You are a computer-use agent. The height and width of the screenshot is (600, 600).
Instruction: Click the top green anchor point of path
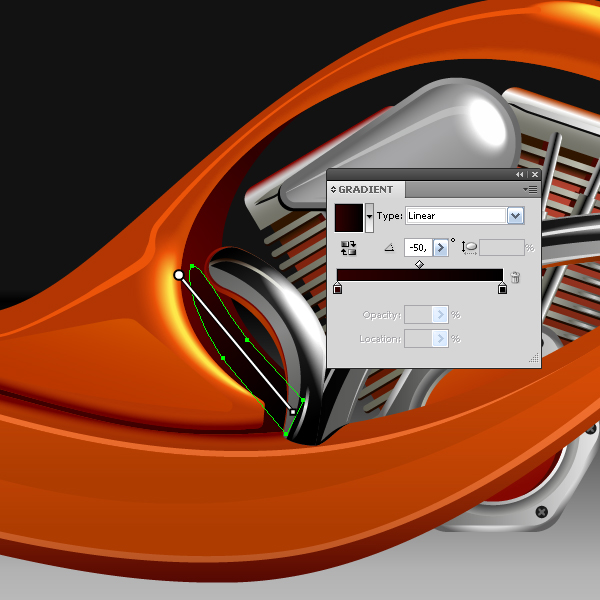pyautogui.click(x=192, y=266)
